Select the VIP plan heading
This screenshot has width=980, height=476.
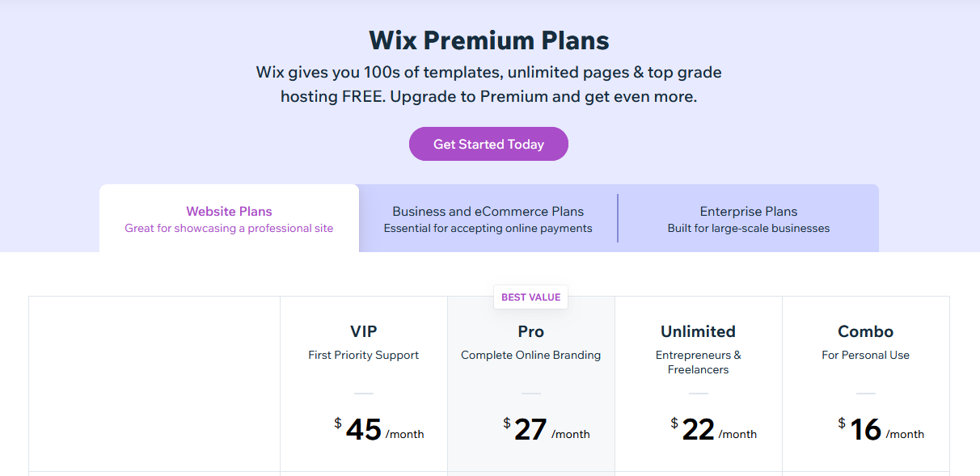tap(364, 331)
